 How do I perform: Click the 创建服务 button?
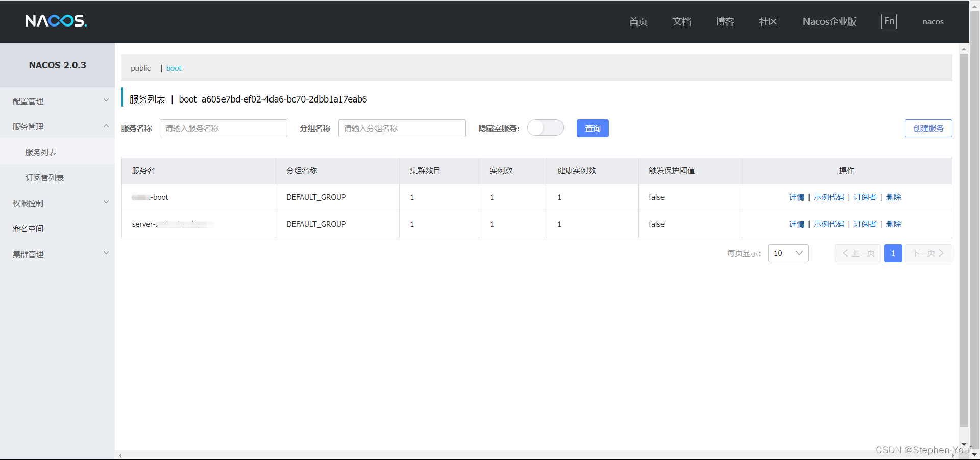[x=928, y=128]
